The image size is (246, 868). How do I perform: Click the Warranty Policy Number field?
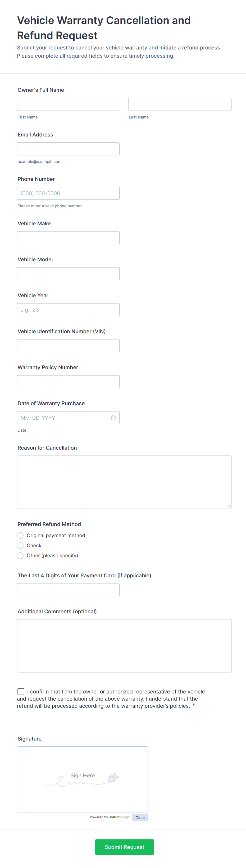click(x=68, y=382)
